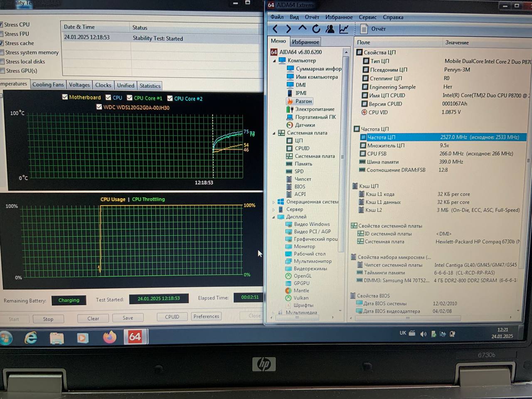
Task: Open Preferences in stability test window
Action: coord(206,316)
